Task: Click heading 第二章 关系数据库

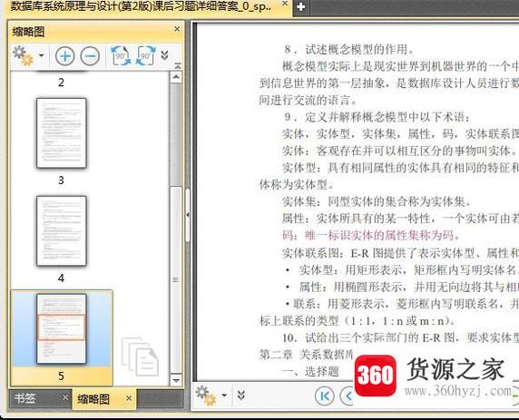Action: click(x=306, y=355)
